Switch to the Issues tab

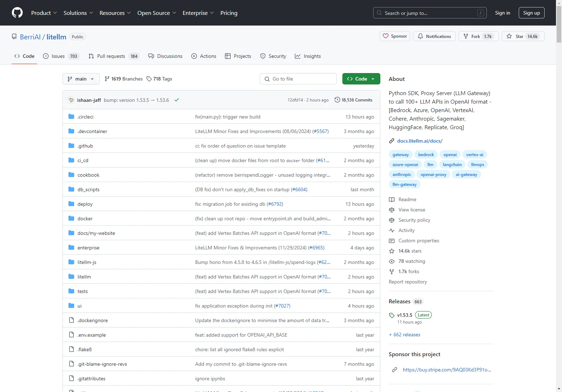tap(61, 56)
